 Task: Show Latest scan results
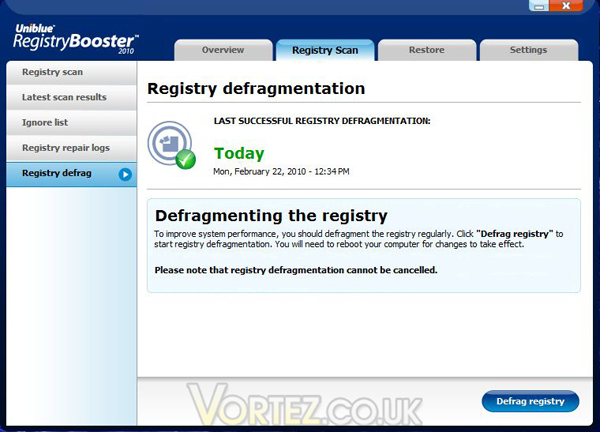pyautogui.click(x=71, y=97)
